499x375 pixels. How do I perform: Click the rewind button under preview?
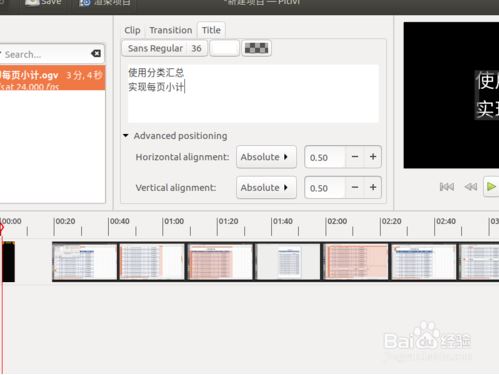471,187
